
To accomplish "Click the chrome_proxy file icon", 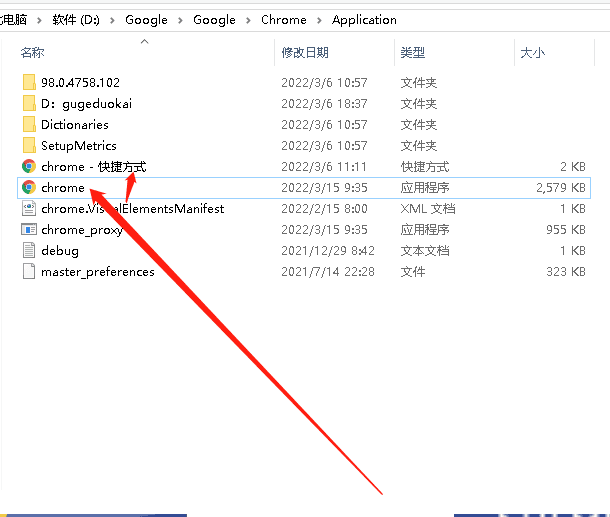I will [x=29, y=230].
